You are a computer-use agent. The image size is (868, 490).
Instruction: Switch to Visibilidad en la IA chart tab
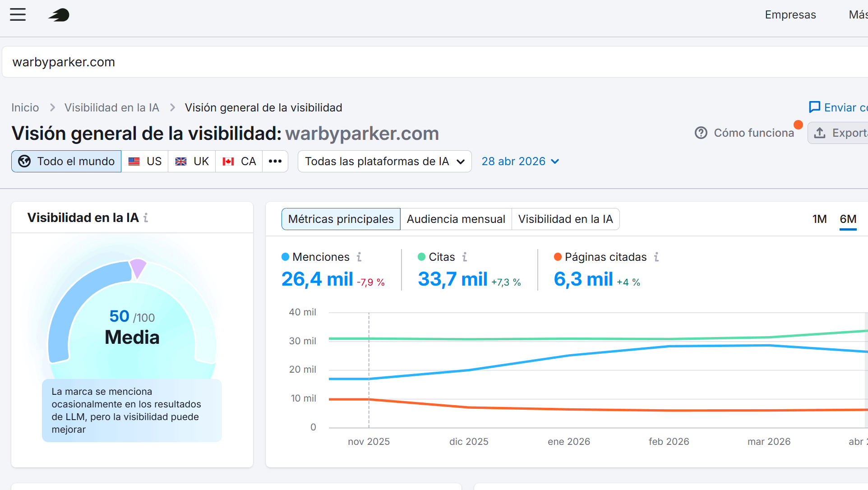tap(566, 219)
